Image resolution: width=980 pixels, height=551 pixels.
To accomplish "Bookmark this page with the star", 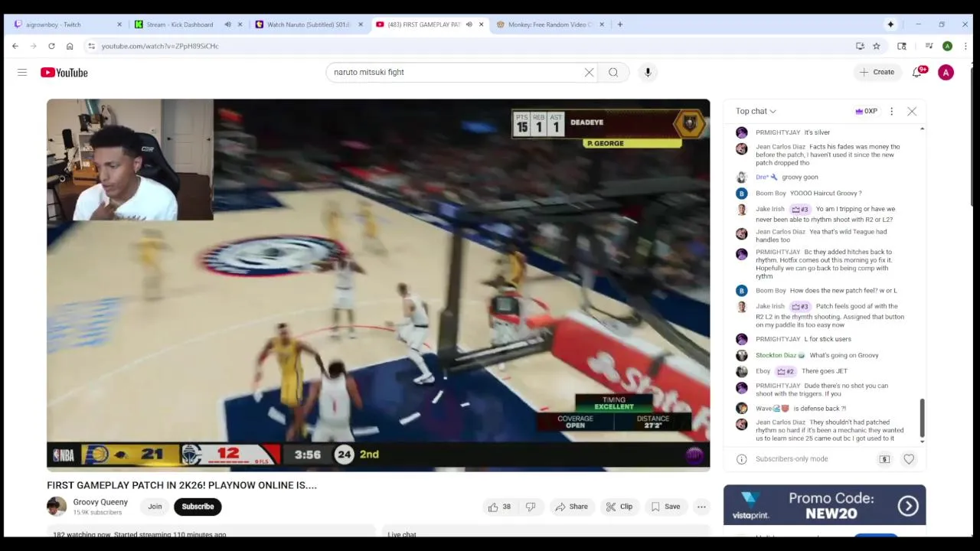I will (x=877, y=46).
